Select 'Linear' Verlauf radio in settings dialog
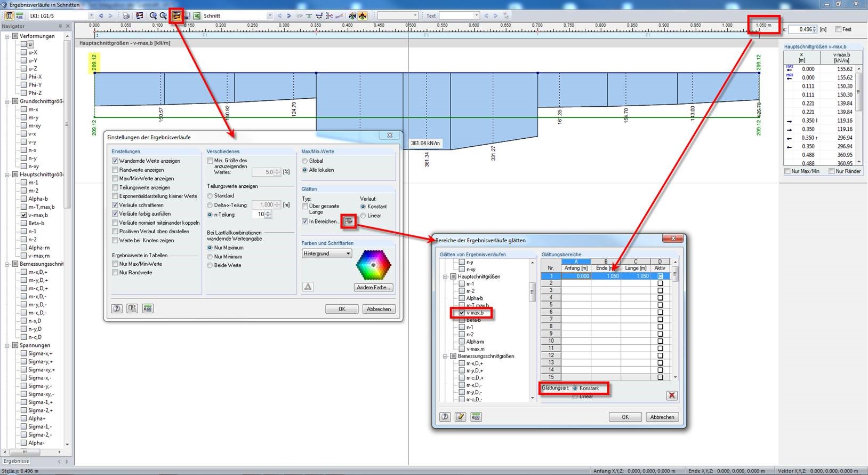Screen dimensions: 868x475 click(x=363, y=216)
